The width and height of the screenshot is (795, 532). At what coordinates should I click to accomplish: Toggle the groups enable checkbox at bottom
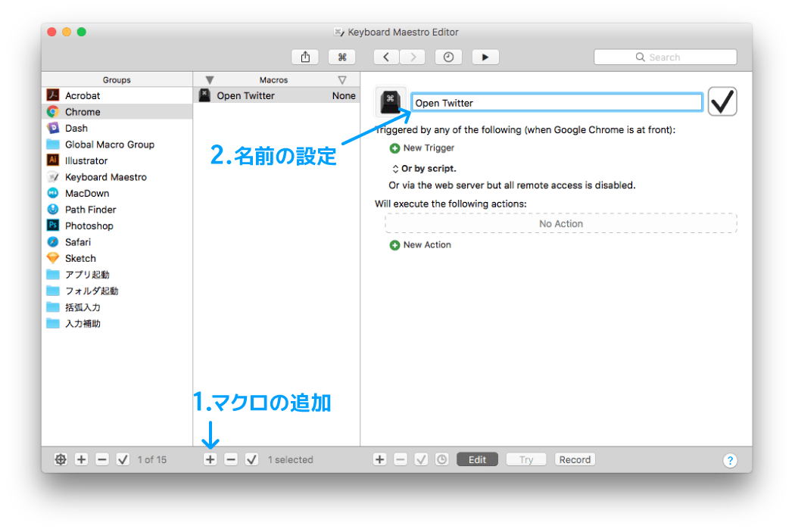pos(122,459)
